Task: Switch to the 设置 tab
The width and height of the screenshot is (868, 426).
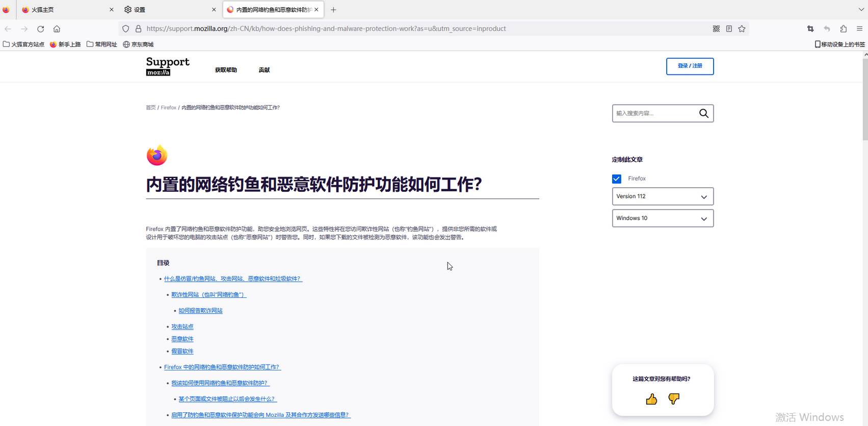Action: [170, 10]
